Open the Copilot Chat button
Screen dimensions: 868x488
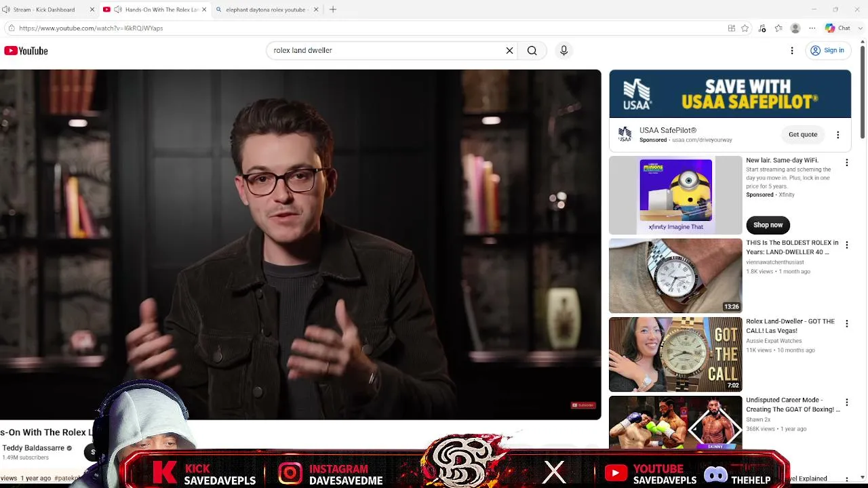click(x=837, y=28)
